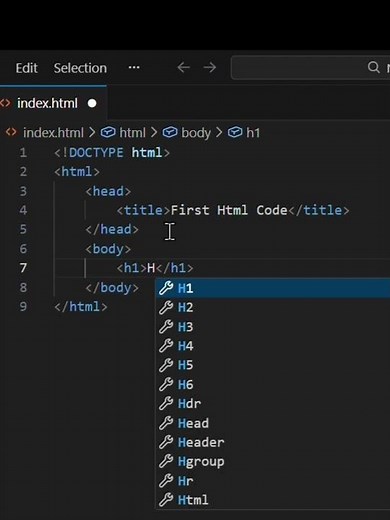The image size is (390, 520).
Task: Click the opening head tag on line 3
Action: point(108,191)
